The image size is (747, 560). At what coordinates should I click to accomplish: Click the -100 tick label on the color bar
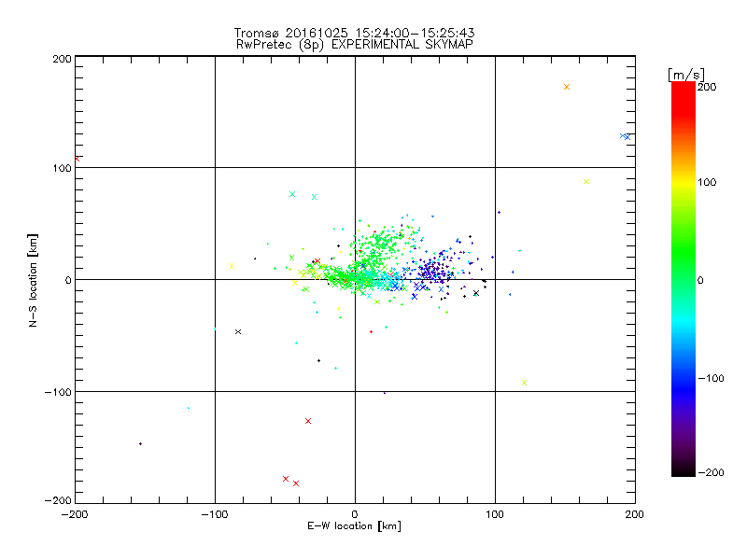[x=713, y=377]
